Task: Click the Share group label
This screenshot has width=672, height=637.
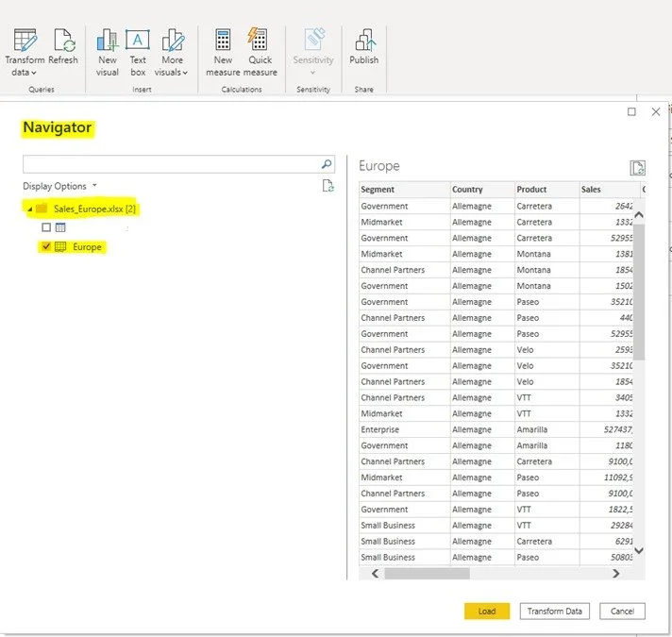Action: 364,90
